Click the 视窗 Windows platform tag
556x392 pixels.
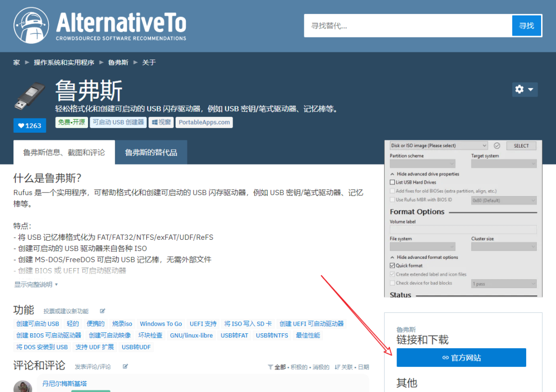[161, 122]
